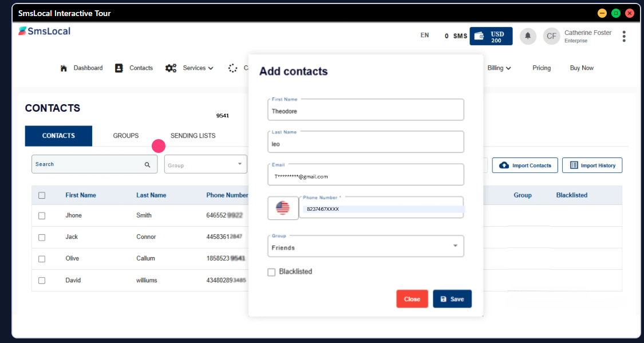Click the dotted circle campaign icon

(x=233, y=68)
